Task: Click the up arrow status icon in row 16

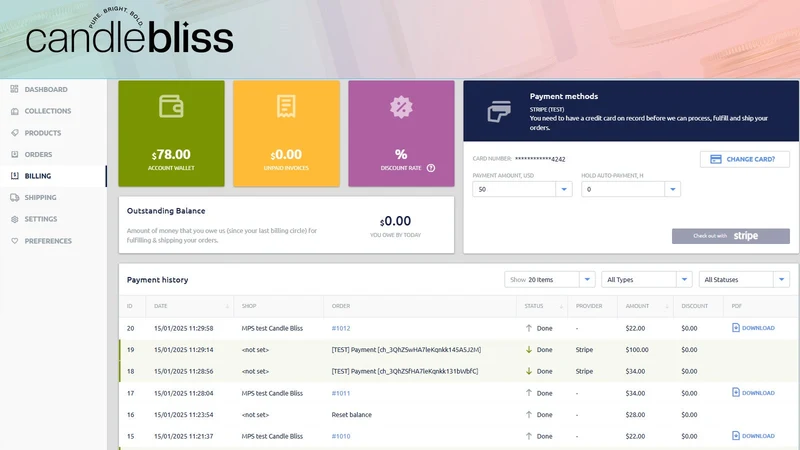Action: pos(529,414)
